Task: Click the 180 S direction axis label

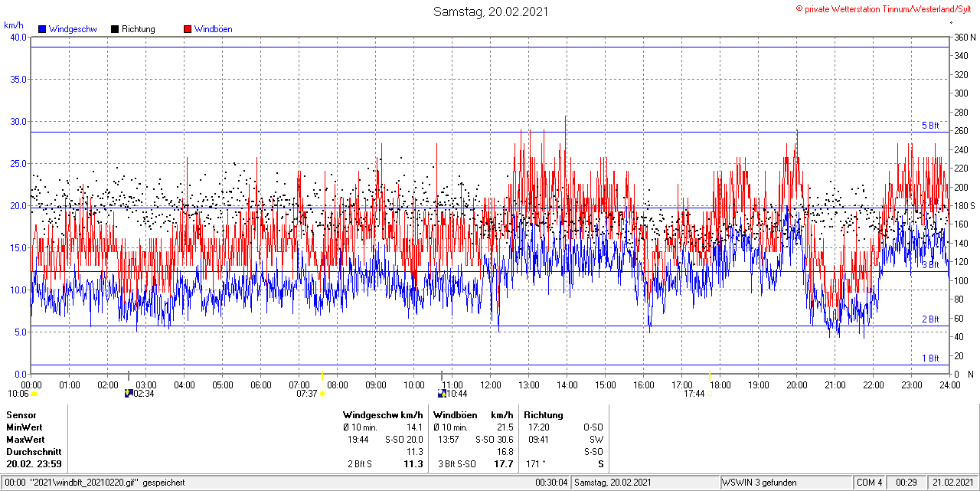Action: pos(964,206)
